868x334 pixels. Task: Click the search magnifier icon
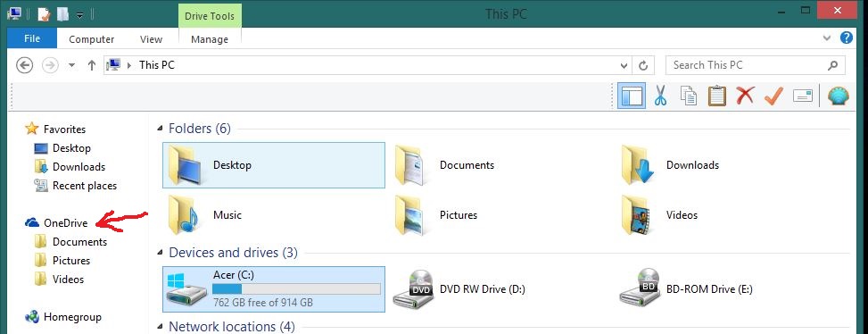(x=832, y=65)
